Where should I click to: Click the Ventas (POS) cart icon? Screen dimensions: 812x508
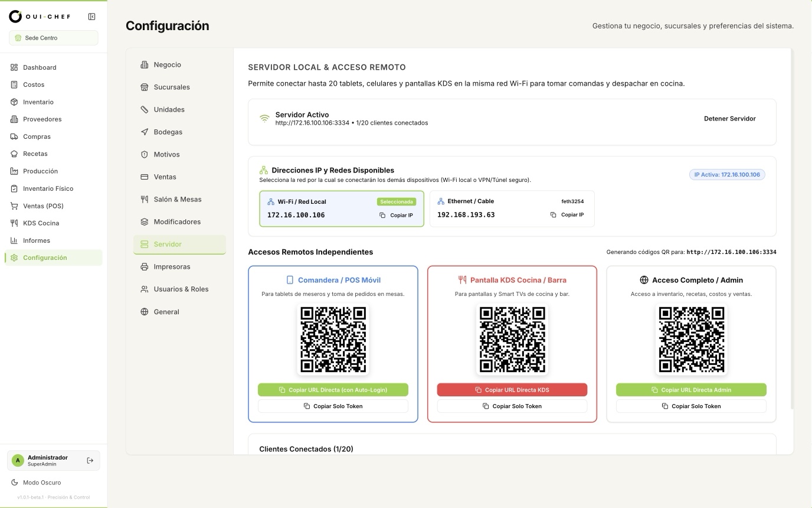point(15,206)
